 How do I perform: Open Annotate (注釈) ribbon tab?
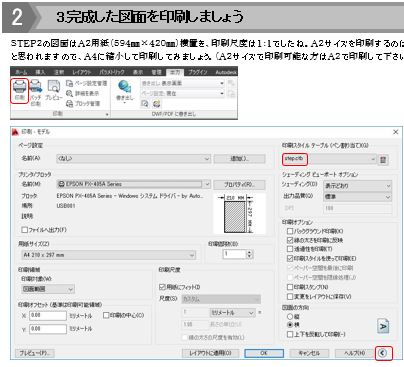pyautogui.click(x=59, y=72)
